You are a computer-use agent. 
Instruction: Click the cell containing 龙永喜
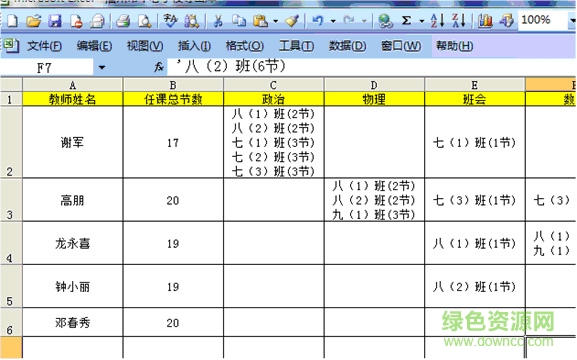pos(72,243)
